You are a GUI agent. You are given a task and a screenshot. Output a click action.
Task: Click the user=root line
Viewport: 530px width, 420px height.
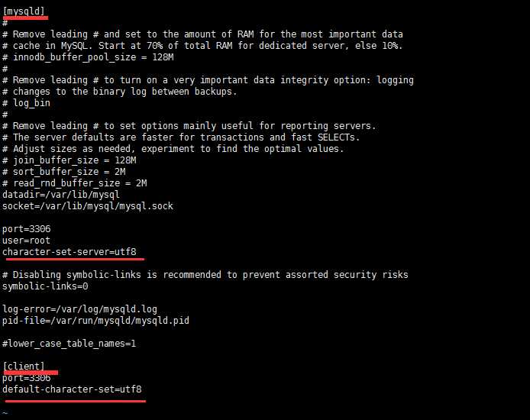tap(27, 241)
